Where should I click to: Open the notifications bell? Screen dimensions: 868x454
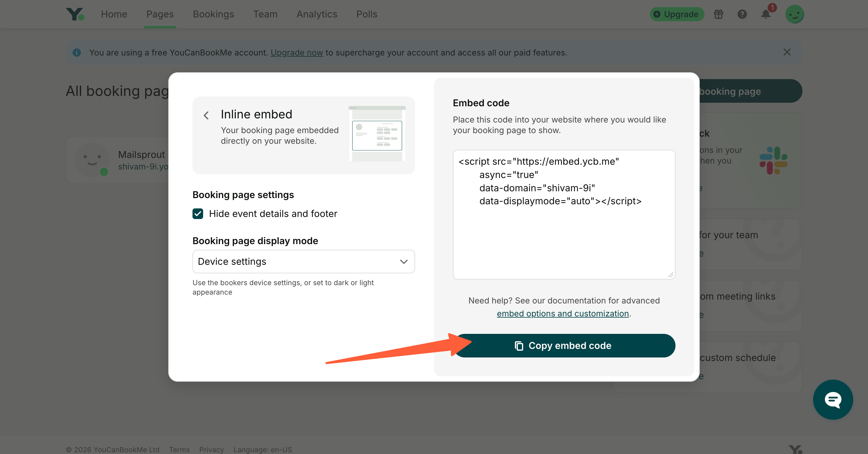(766, 14)
